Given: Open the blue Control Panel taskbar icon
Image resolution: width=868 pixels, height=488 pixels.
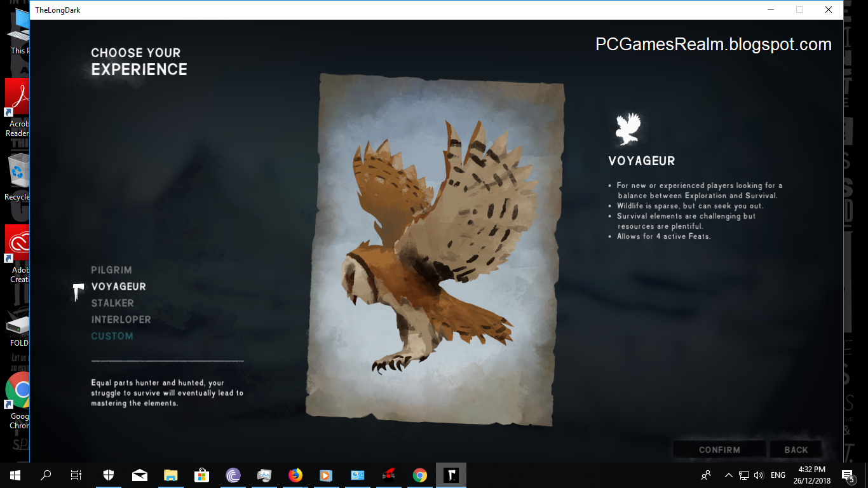Looking at the screenshot, I should click(357, 475).
